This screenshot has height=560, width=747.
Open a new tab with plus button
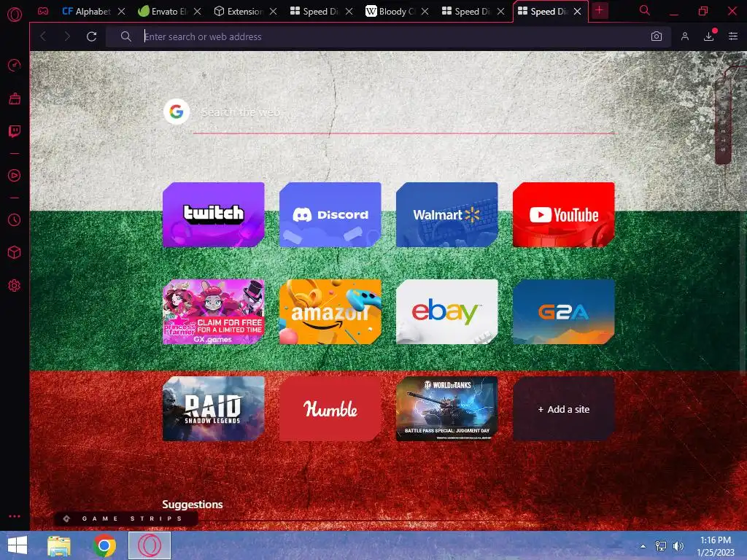coord(600,10)
